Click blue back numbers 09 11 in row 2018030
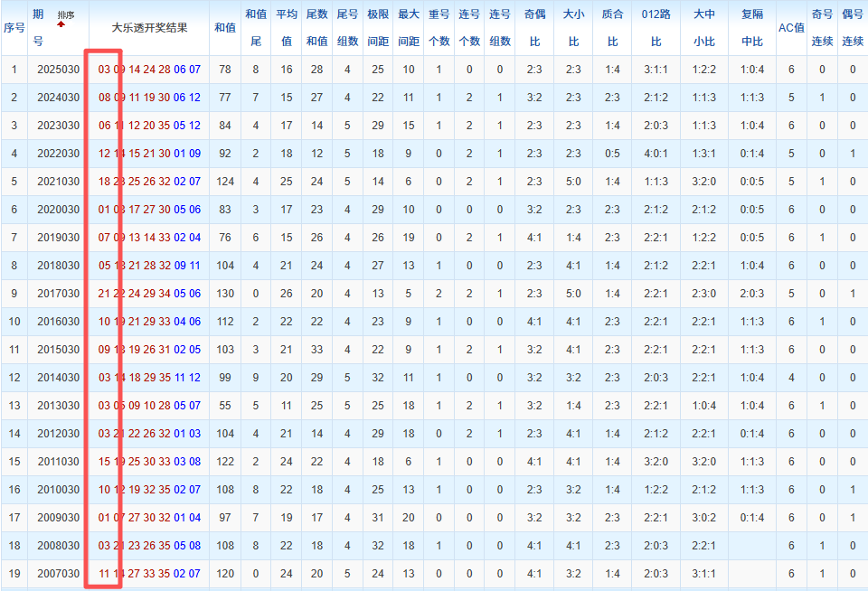Image resolution: width=868 pixels, height=591 pixels. (187, 266)
